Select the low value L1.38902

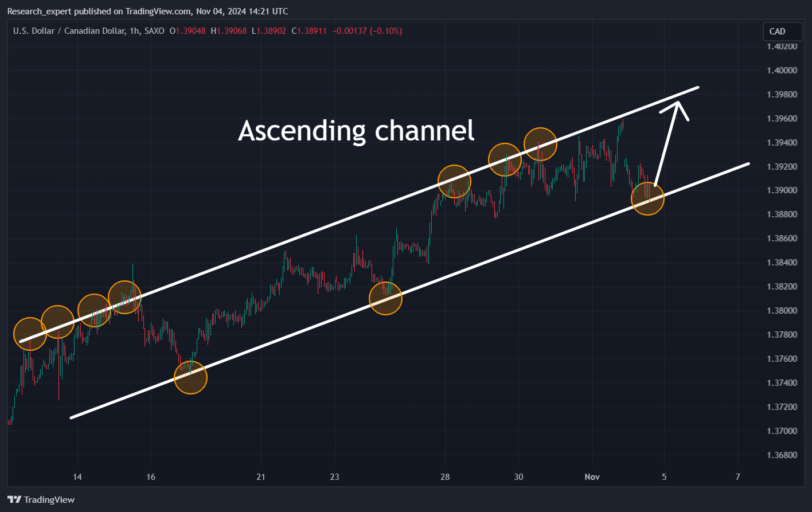269,31
